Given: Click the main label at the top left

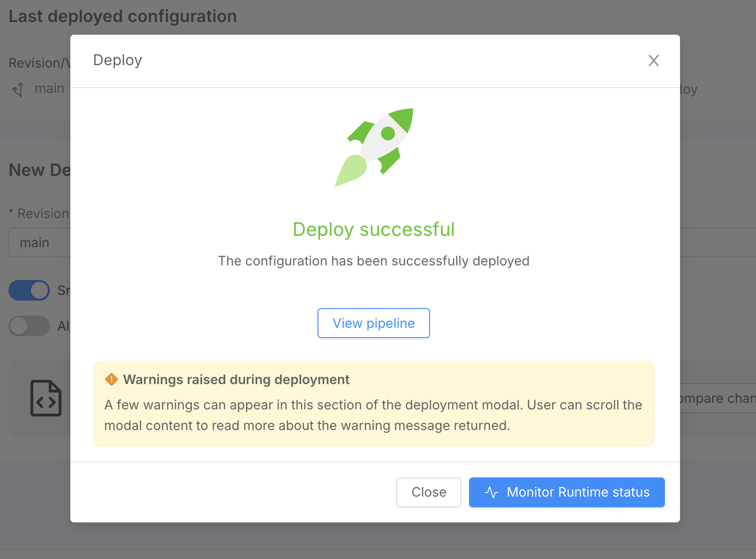Looking at the screenshot, I should coord(49,88).
